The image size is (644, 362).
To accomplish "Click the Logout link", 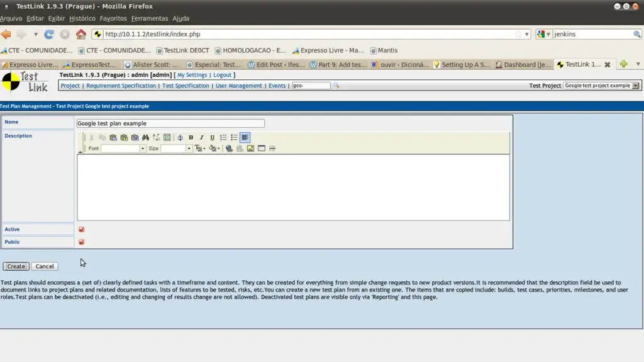I will coord(222,75).
